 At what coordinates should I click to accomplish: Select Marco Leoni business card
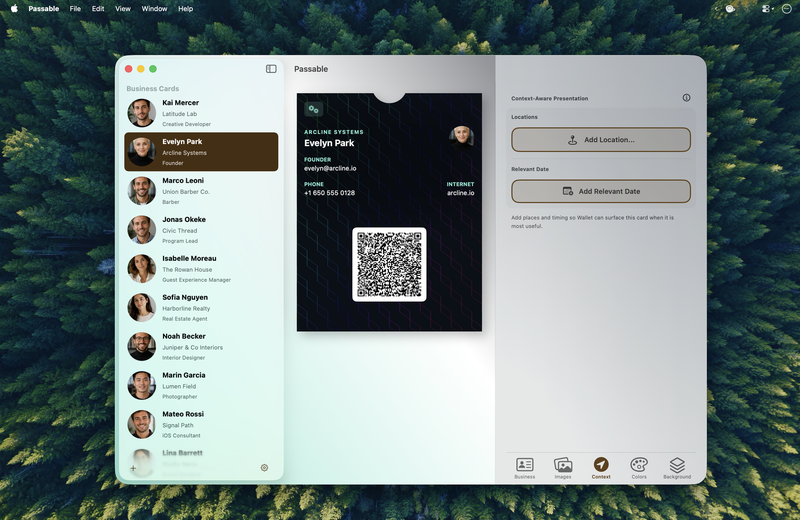(x=201, y=191)
